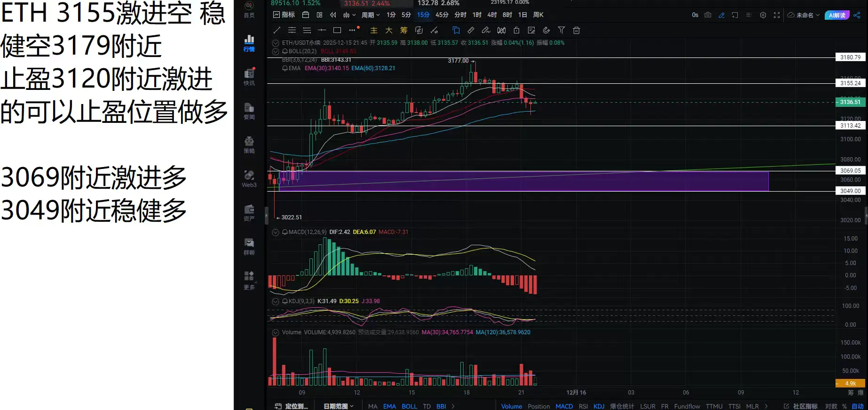Click the ruler measure tool

[x=471, y=30]
